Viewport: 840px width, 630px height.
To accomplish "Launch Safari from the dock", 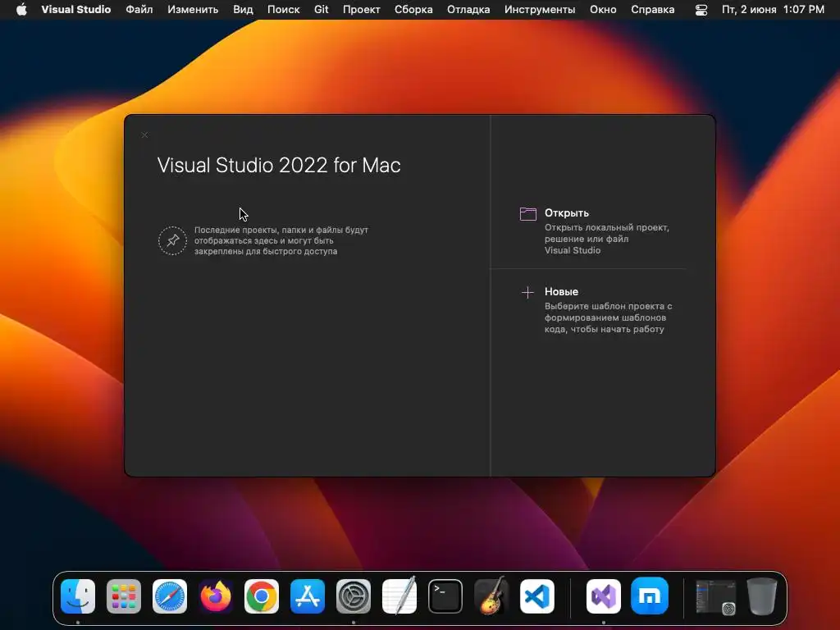I will 170,596.
